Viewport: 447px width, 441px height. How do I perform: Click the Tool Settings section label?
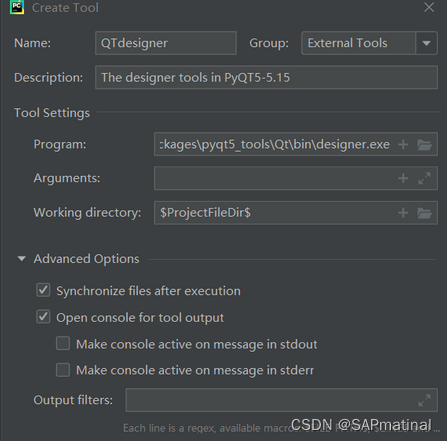(x=52, y=113)
